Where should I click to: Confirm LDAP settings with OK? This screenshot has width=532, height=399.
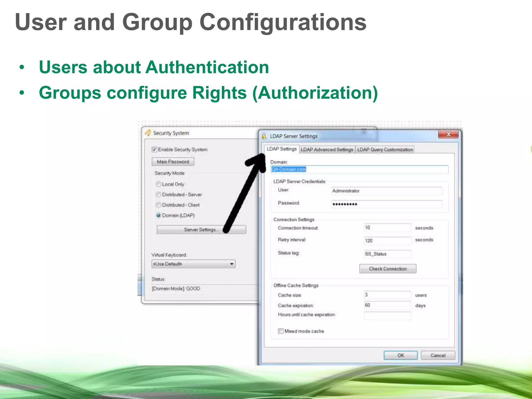click(401, 355)
